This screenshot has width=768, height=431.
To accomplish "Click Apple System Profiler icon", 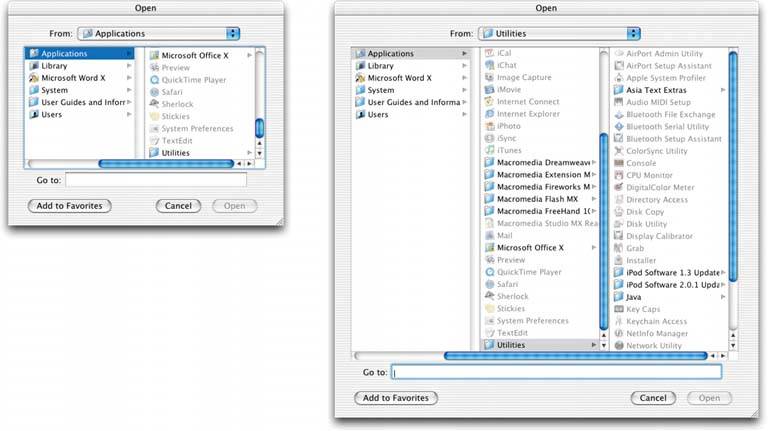I will pos(619,78).
